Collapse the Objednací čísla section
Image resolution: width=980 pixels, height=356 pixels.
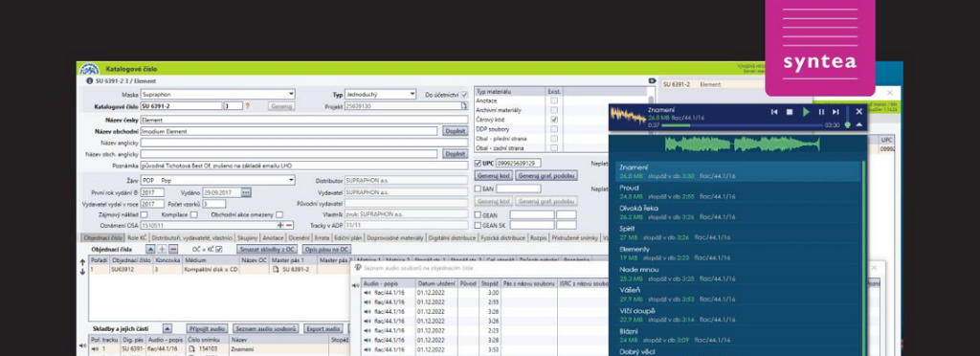pos(150,249)
